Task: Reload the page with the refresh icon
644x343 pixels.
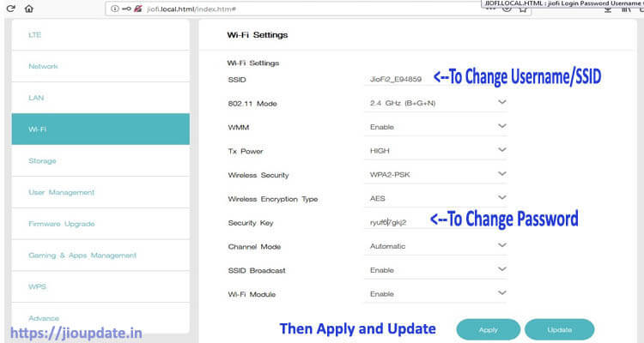Action: [x=10, y=9]
